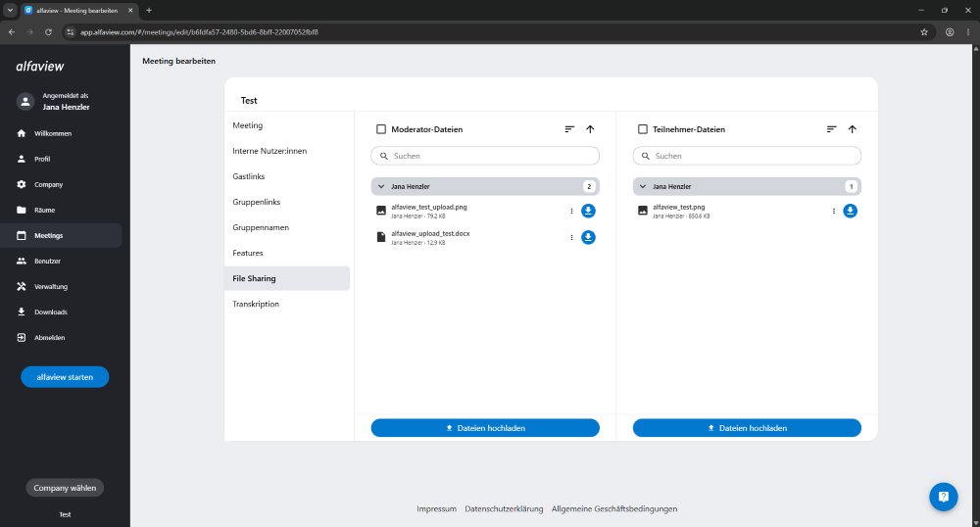Viewport: 980px width, 527px height.
Task: Bookmark this page with star icon
Action: [x=924, y=32]
